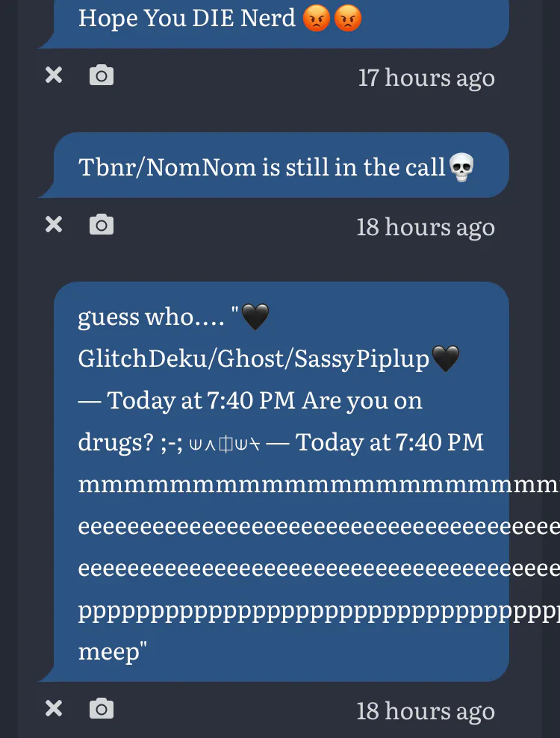Click the "GlitchDeku/Ghost/SassyPiplup" username text

click(254, 359)
